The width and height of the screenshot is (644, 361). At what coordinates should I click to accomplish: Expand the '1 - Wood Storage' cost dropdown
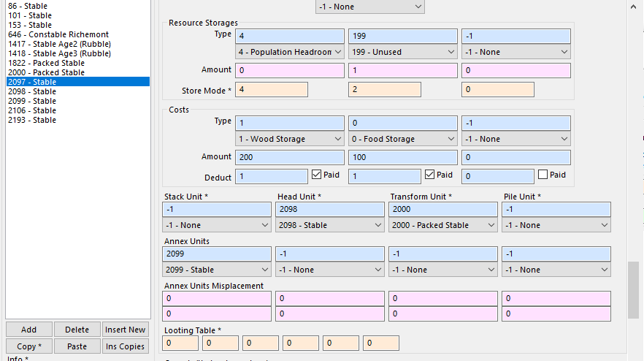(x=290, y=139)
